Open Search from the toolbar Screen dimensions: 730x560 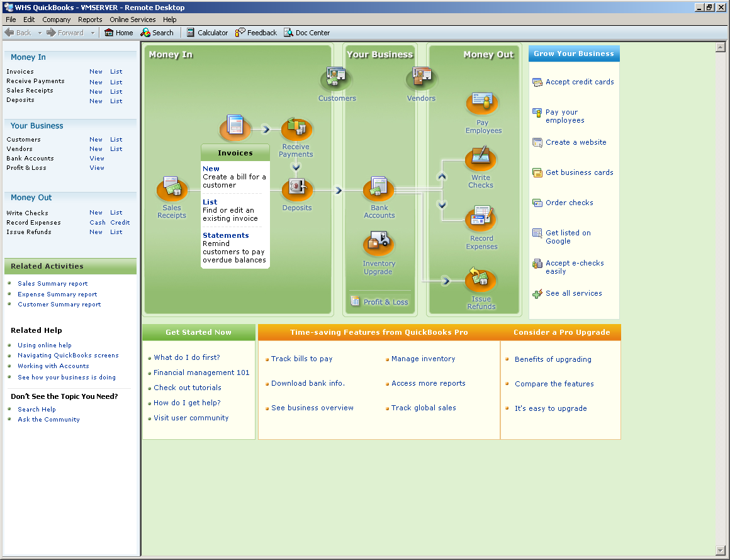click(157, 33)
